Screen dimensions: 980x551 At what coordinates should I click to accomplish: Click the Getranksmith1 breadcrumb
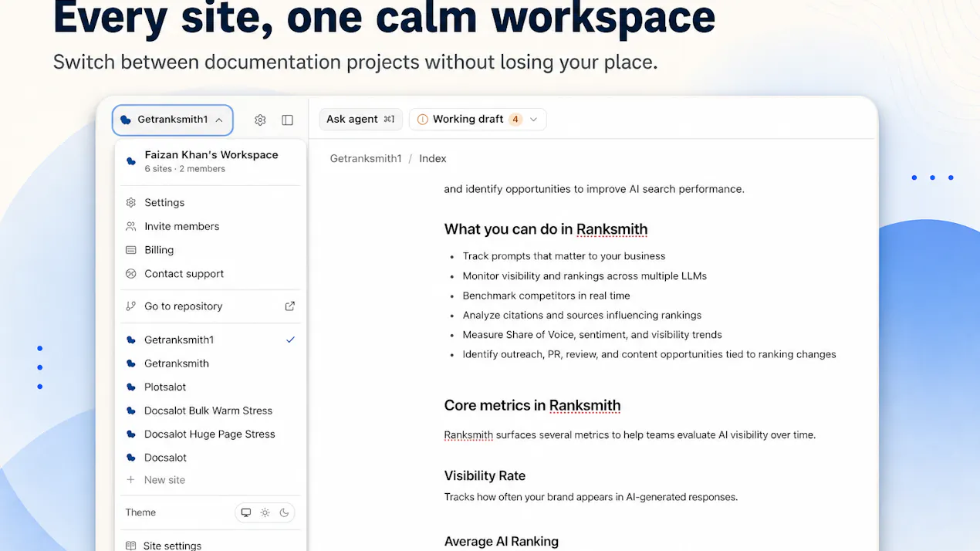pos(366,158)
